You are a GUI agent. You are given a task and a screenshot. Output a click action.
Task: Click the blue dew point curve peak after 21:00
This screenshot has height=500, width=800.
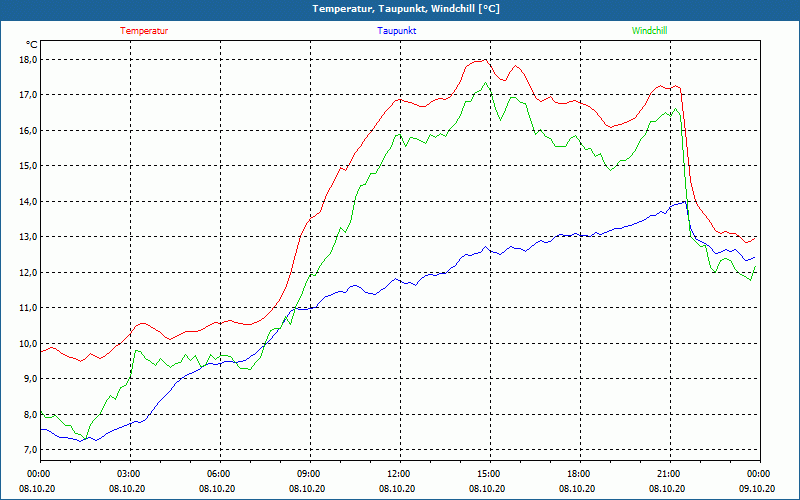pyautogui.click(x=683, y=202)
